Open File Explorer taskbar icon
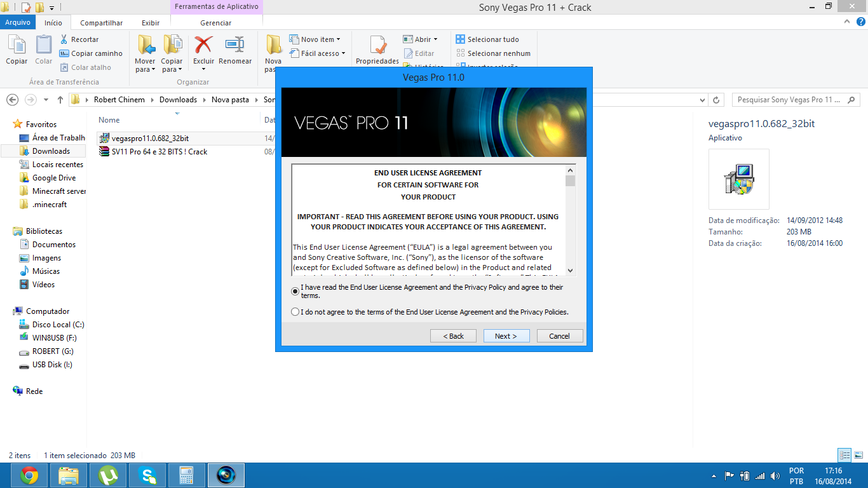868x488 pixels. pyautogui.click(x=69, y=475)
